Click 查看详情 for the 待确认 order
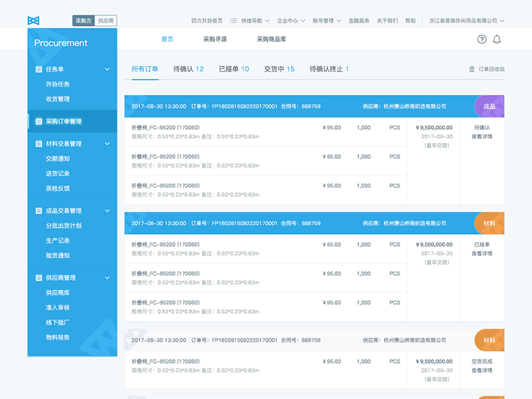Screen dimensions: 532x399 tap(482, 136)
